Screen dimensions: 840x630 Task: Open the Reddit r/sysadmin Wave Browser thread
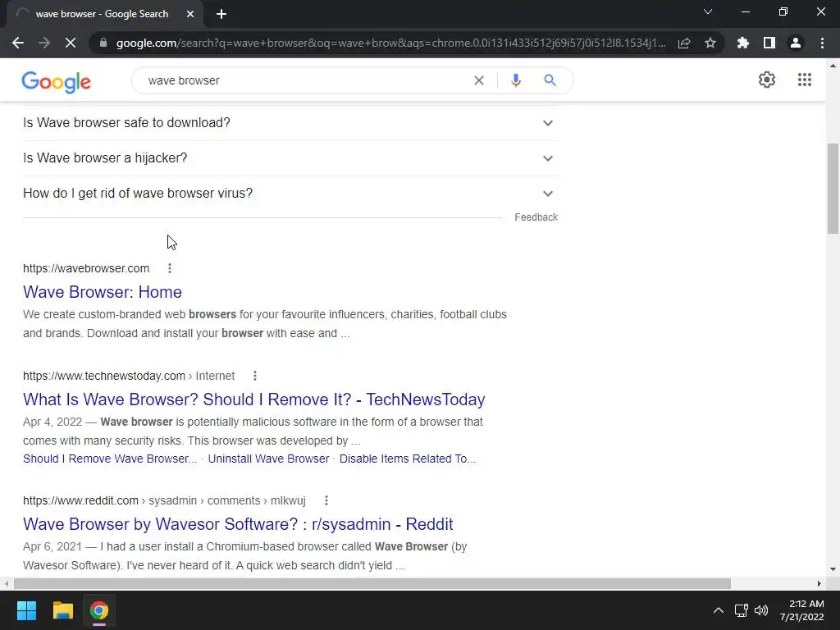click(238, 524)
